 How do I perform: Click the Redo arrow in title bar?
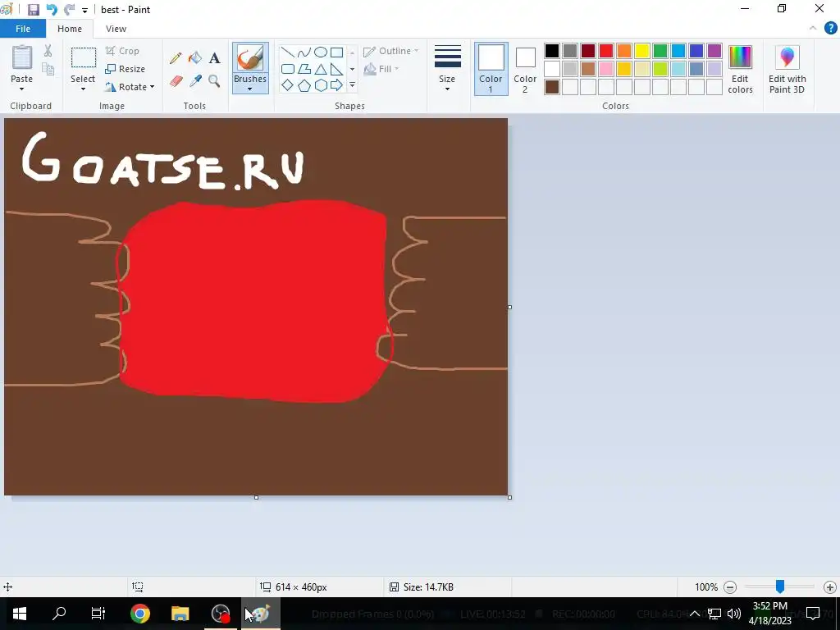click(69, 10)
